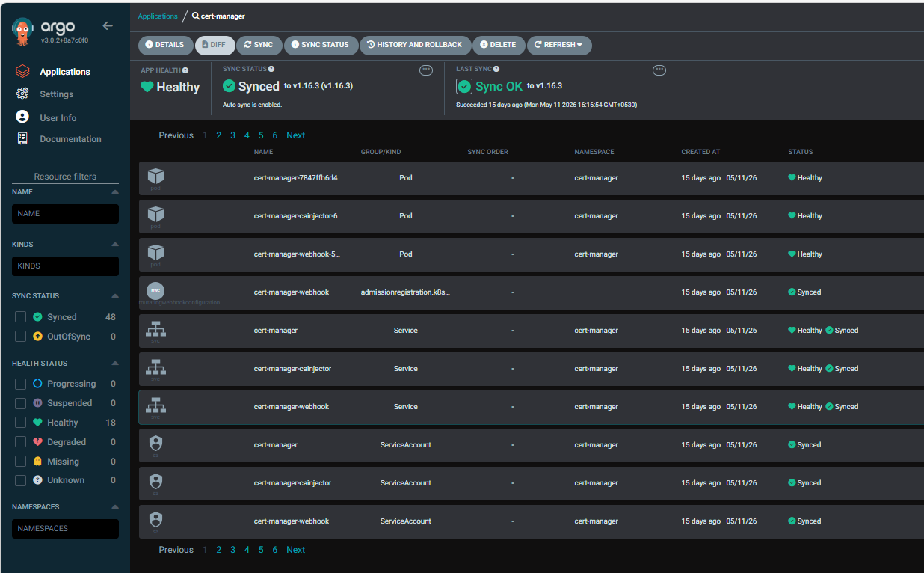Click App Health help question icon
The image size is (924, 573).
185,70
